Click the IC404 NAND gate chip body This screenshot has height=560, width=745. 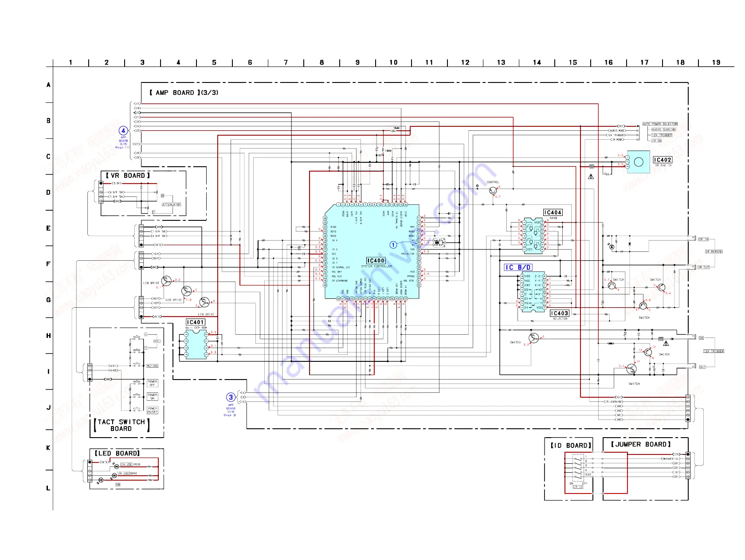click(533, 235)
